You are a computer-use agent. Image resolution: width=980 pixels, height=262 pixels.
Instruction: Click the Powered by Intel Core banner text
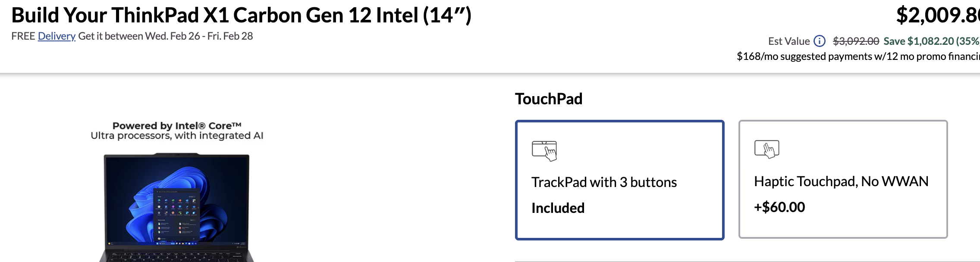(177, 131)
